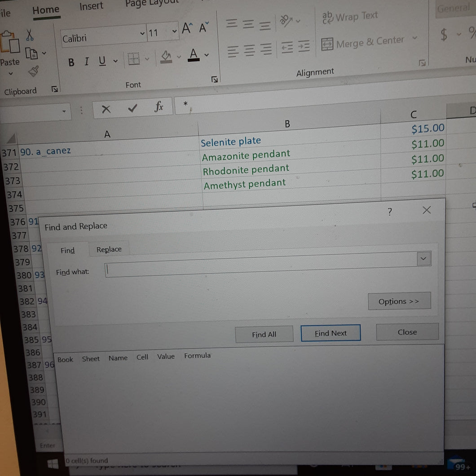Click the Find All button
The image size is (476, 476).
pyautogui.click(x=264, y=335)
